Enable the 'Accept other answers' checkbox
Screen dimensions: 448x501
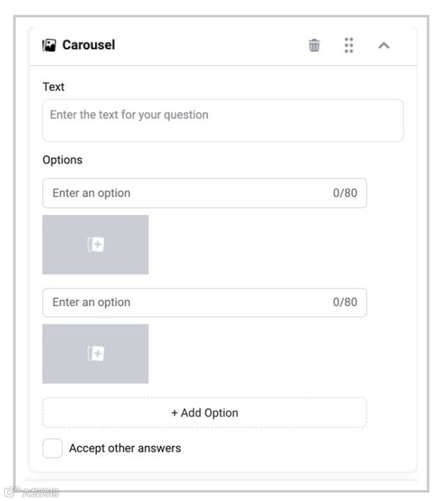52,448
